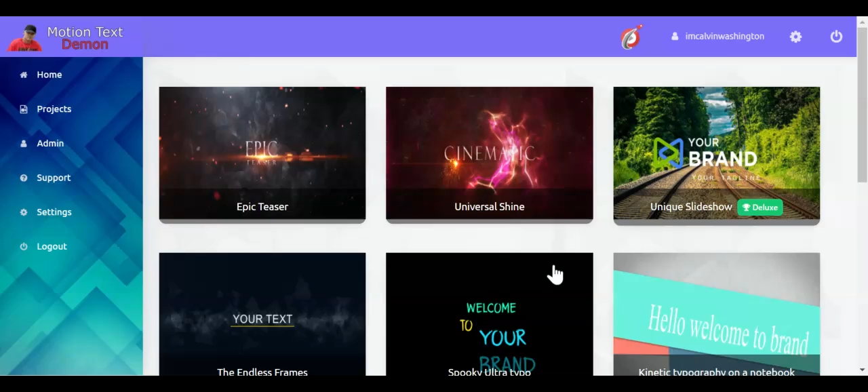Click the header power icon to log out
This screenshot has width=868, height=392.
click(836, 37)
